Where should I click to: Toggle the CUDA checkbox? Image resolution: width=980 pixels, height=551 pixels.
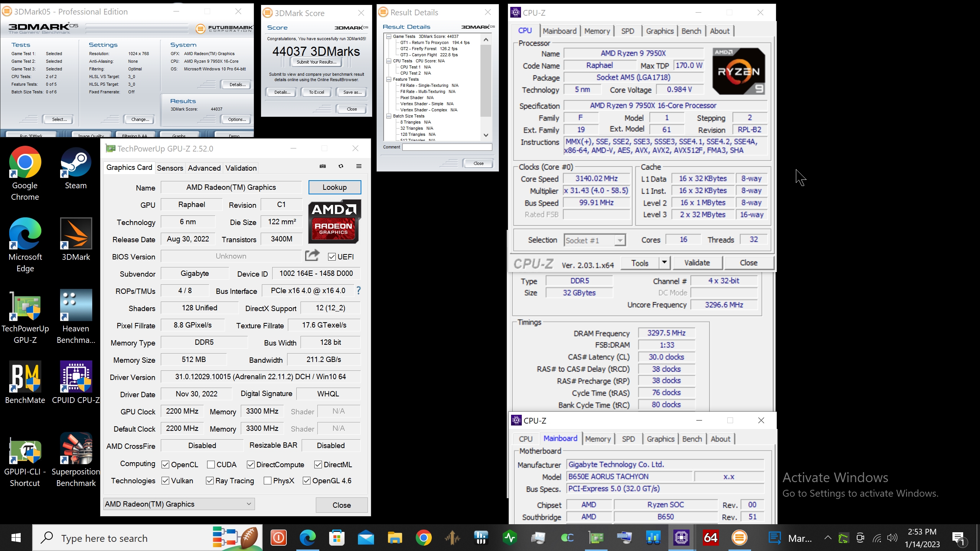[x=211, y=465]
